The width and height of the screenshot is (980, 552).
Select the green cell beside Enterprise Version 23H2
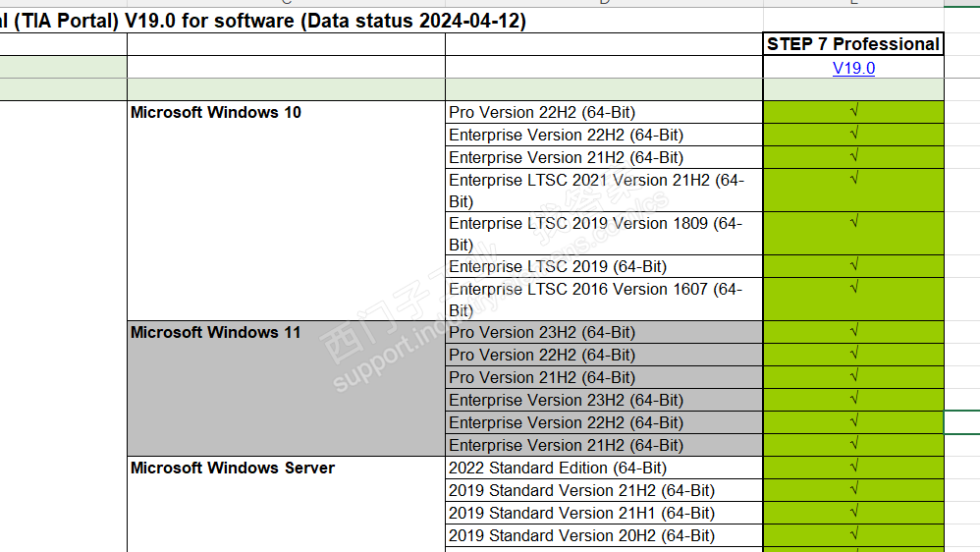tap(853, 400)
